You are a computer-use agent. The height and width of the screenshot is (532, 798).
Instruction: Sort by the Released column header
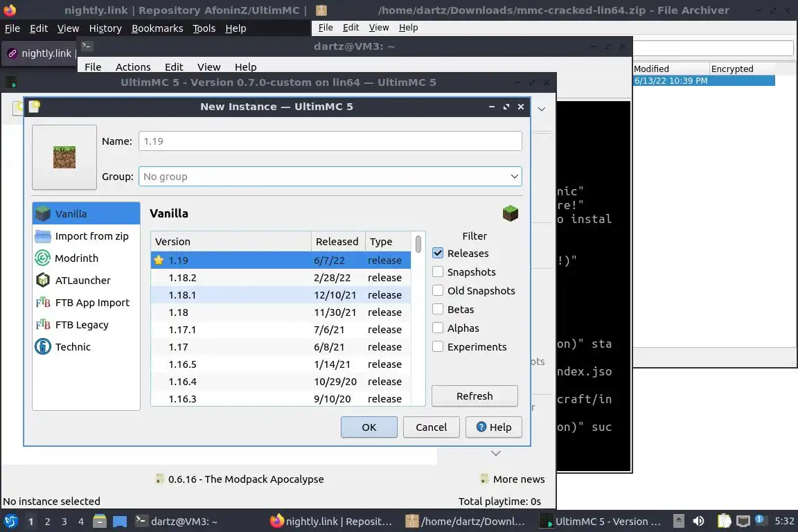[338, 241]
